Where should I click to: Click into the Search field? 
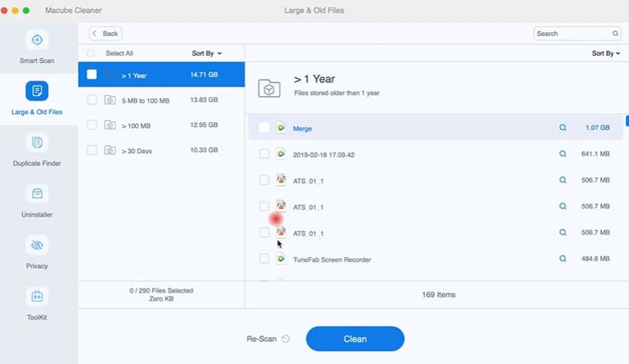point(572,34)
